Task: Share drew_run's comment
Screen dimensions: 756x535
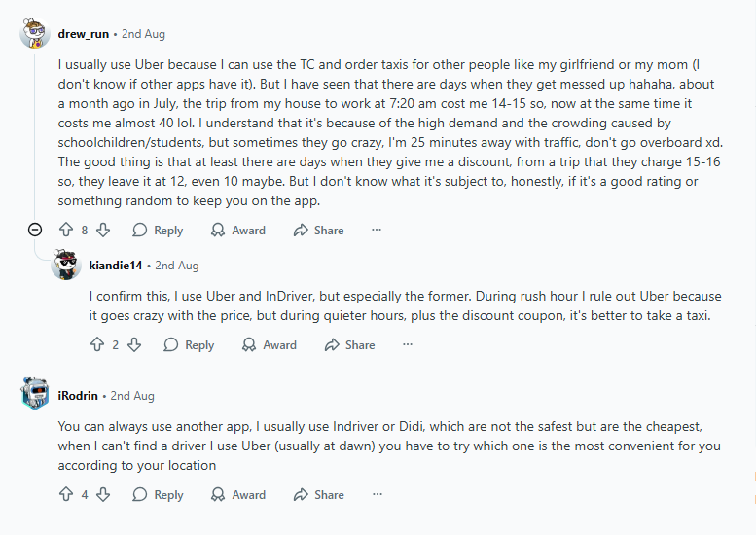Action: point(318,231)
